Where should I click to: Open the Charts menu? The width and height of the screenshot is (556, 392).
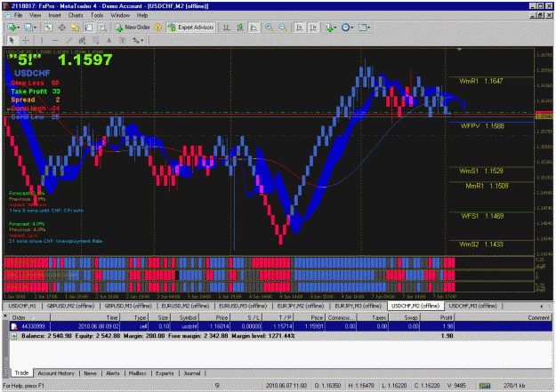pyautogui.click(x=76, y=15)
